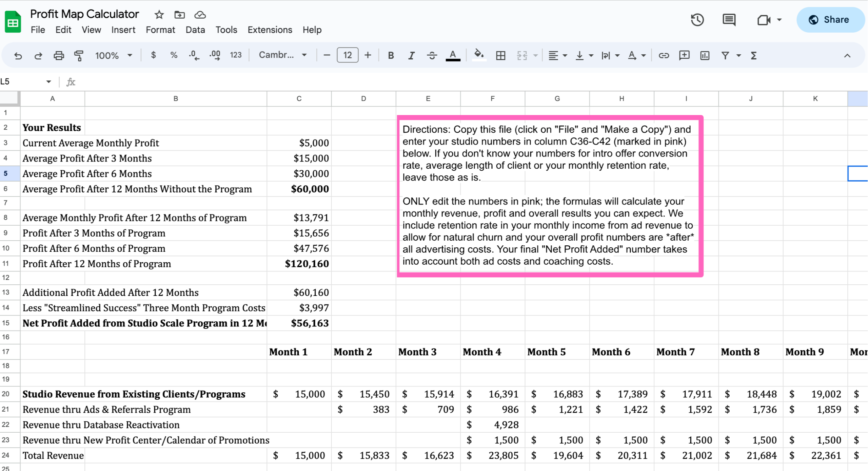Viewport: 868px width, 471px height.
Task: Click the insert link icon
Action: pos(664,55)
